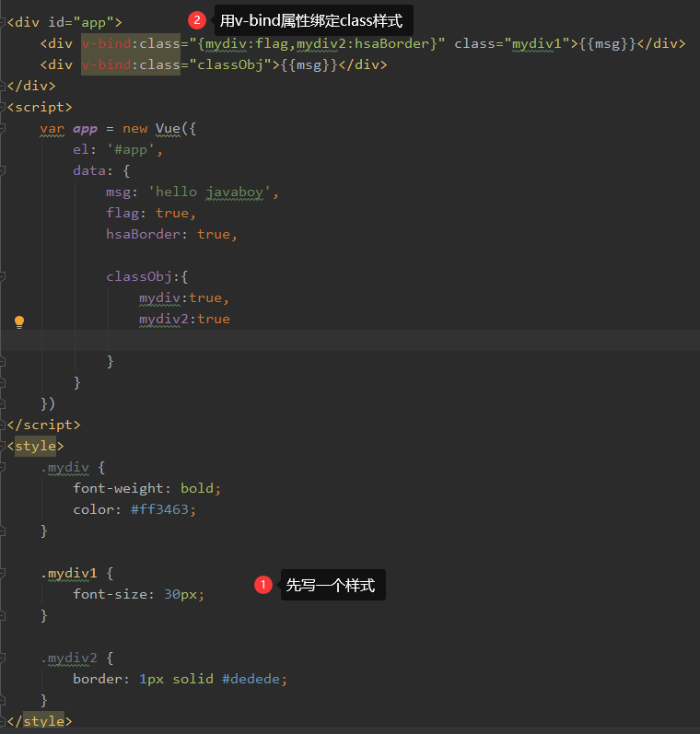The height and width of the screenshot is (734, 700).
Task: Click the 'hsaBorder:' property in data
Action: (x=146, y=234)
